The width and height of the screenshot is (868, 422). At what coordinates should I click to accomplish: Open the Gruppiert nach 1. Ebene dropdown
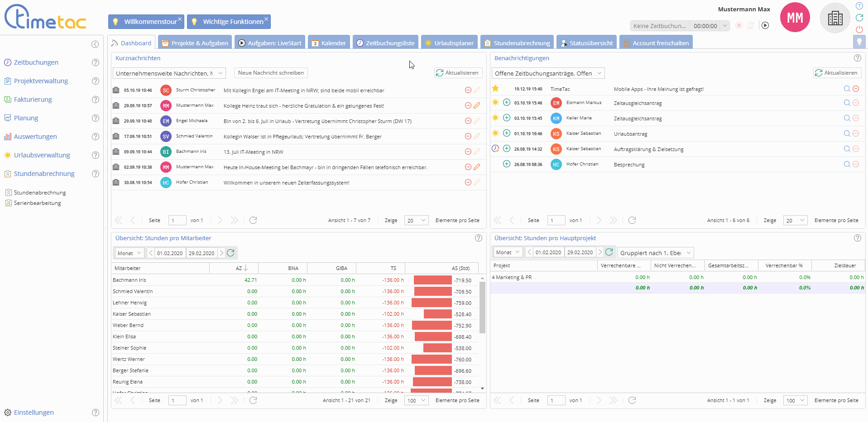coord(688,253)
